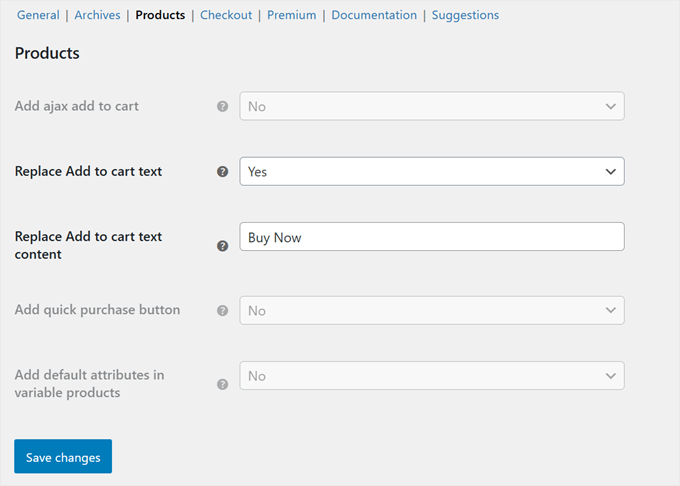This screenshot has width=680, height=486.
Task: Click the Buy Now text input field
Action: 431,237
